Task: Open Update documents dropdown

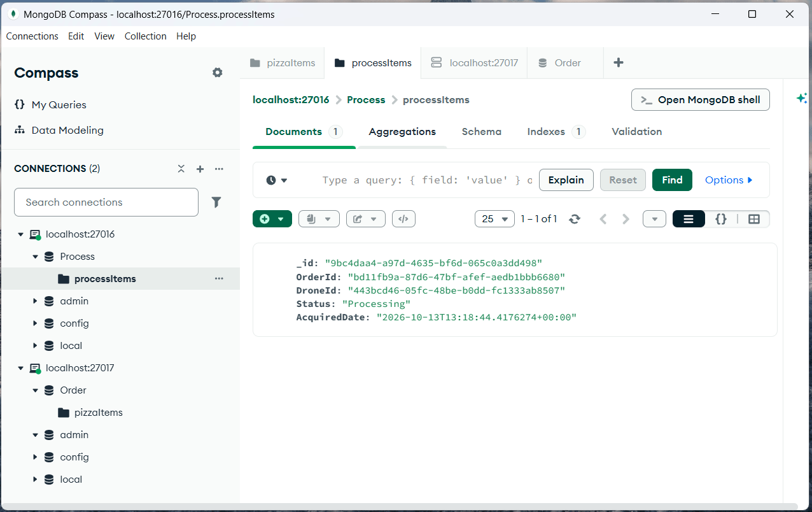Action: click(x=319, y=219)
